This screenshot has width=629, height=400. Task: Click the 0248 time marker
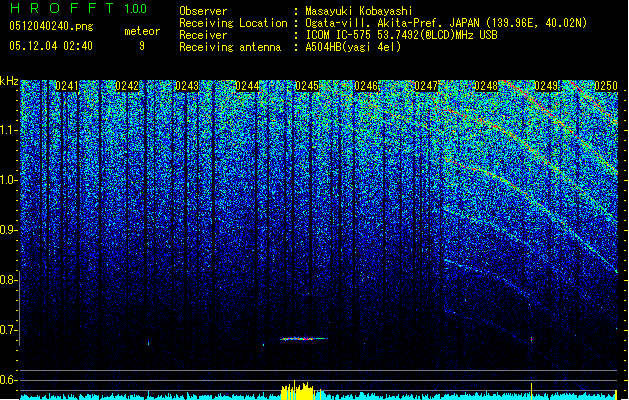point(486,86)
